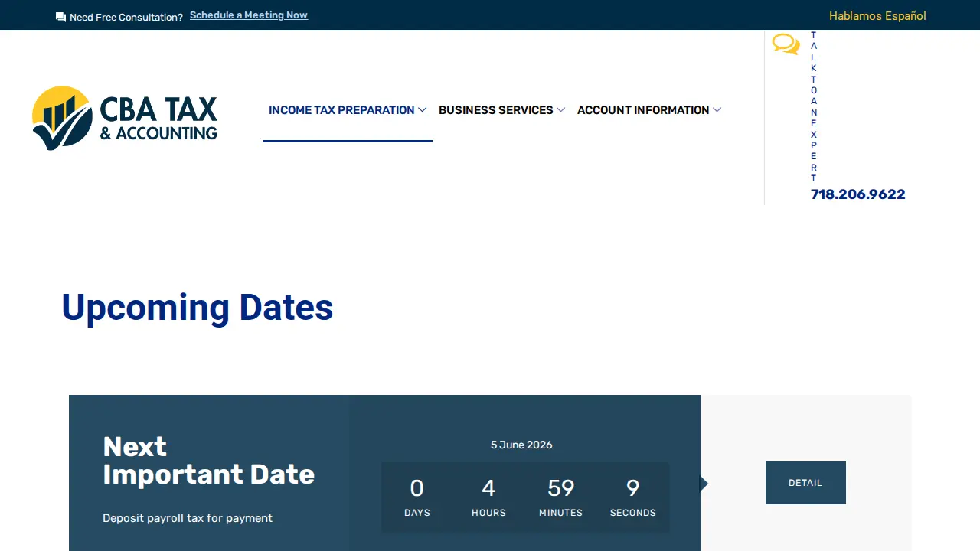Click the CBA Tax & Accounting logo
This screenshot has width=980, height=551.
click(125, 118)
